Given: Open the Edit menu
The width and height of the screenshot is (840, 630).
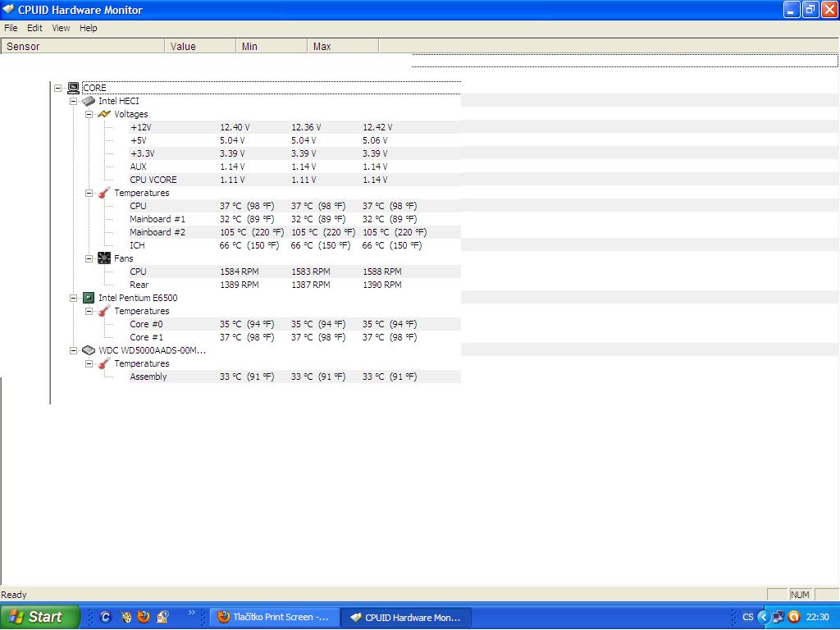Looking at the screenshot, I should coord(34,28).
